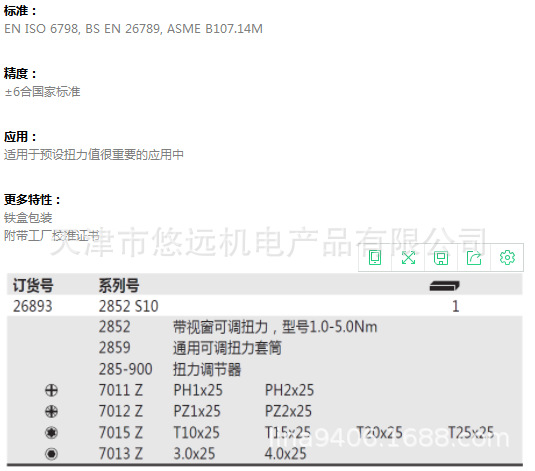Click the 系列号 column header
Image resolution: width=535 pixels, height=471 pixels.
pos(119,285)
